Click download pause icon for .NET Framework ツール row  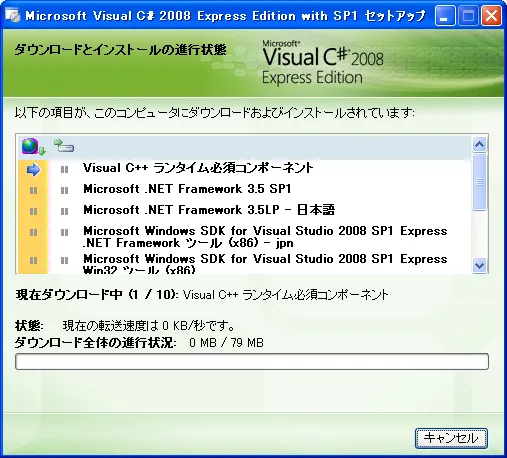(33, 233)
